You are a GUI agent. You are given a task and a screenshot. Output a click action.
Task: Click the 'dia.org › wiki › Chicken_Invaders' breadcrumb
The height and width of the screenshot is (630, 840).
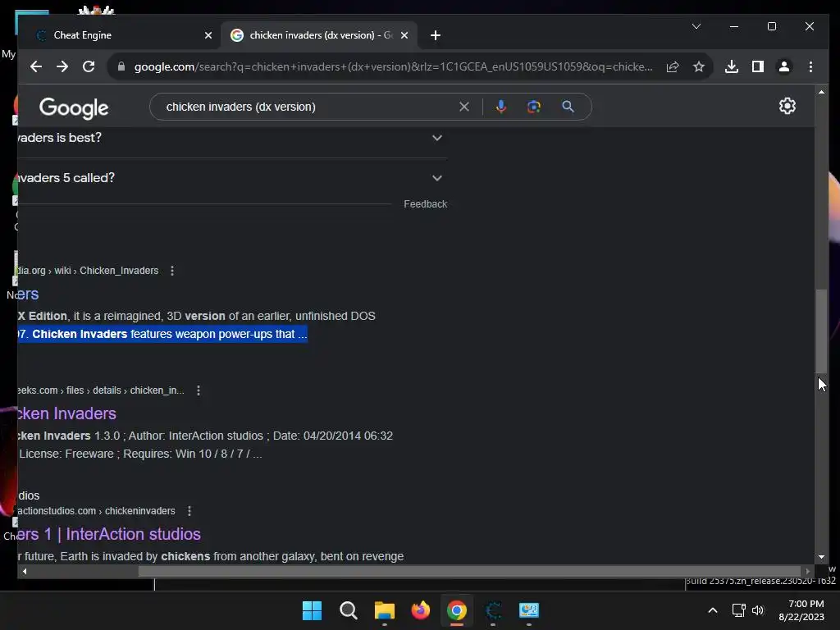pyautogui.click(x=88, y=271)
